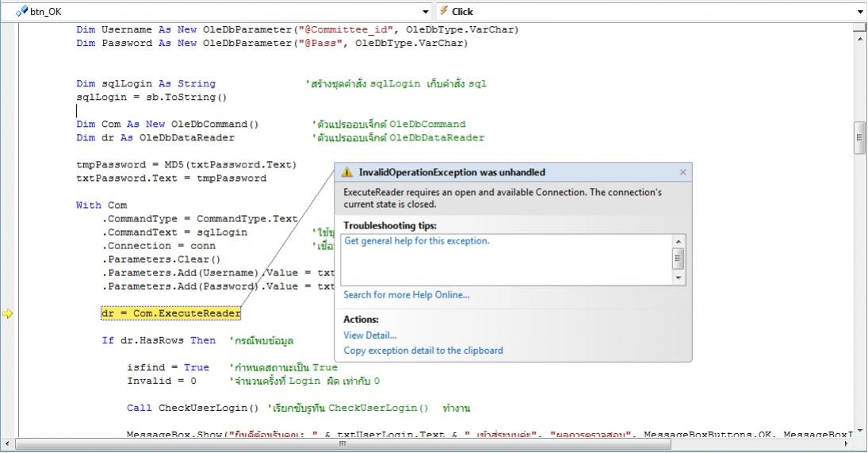Click View Detail in exception actions
This screenshot has height=453, width=868.
[370, 336]
